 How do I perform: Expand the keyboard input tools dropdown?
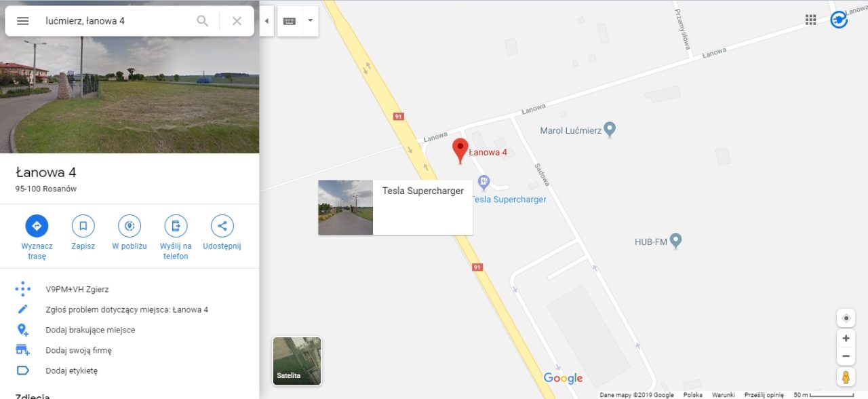point(310,21)
